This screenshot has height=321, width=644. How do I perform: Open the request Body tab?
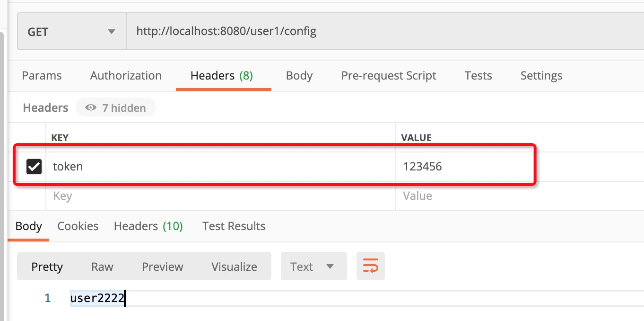299,76
